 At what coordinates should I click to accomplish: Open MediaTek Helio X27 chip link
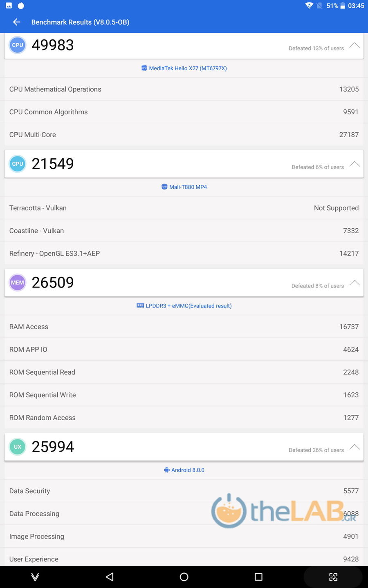pos(184,68)
